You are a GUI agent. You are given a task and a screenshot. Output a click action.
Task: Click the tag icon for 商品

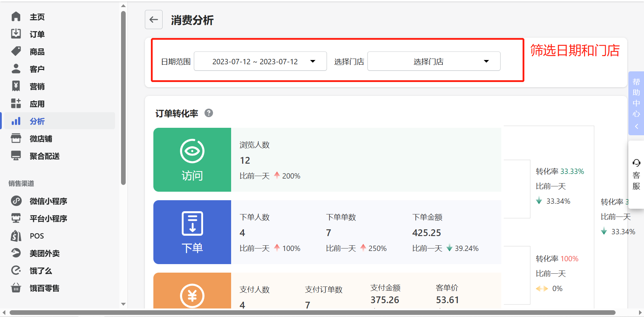[16, 51]
